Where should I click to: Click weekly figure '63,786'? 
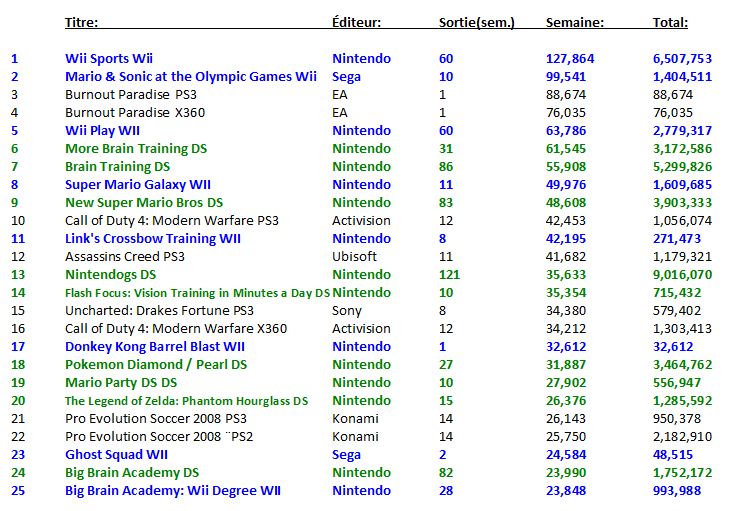[x=566, y=131]
